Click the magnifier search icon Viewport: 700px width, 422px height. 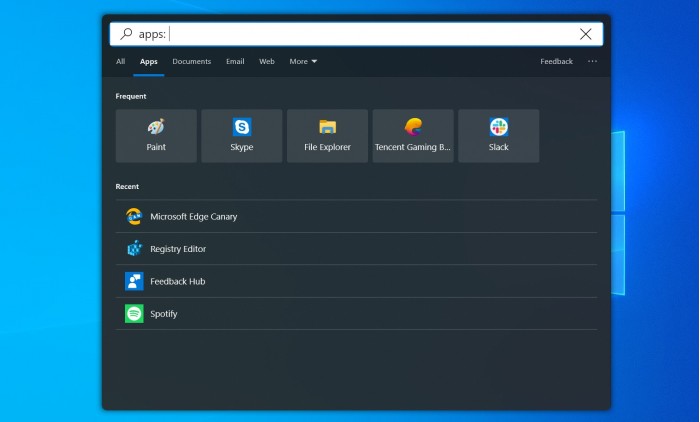tap(126, 34)
